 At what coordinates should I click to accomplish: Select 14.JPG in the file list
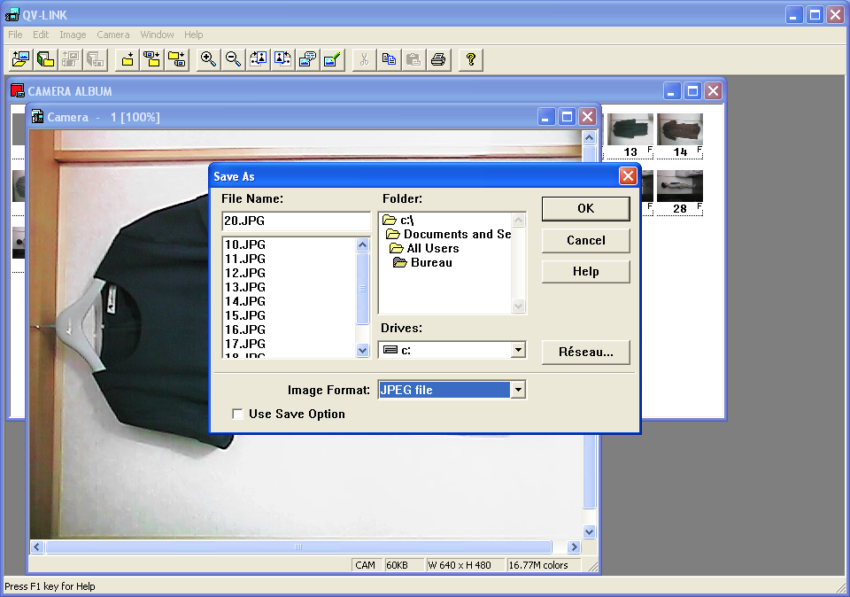point(245,301)
